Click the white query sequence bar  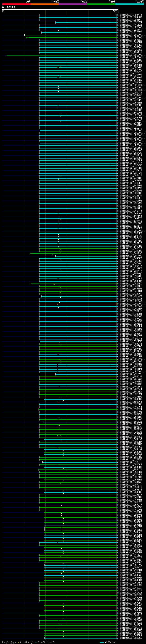point(60,9)
